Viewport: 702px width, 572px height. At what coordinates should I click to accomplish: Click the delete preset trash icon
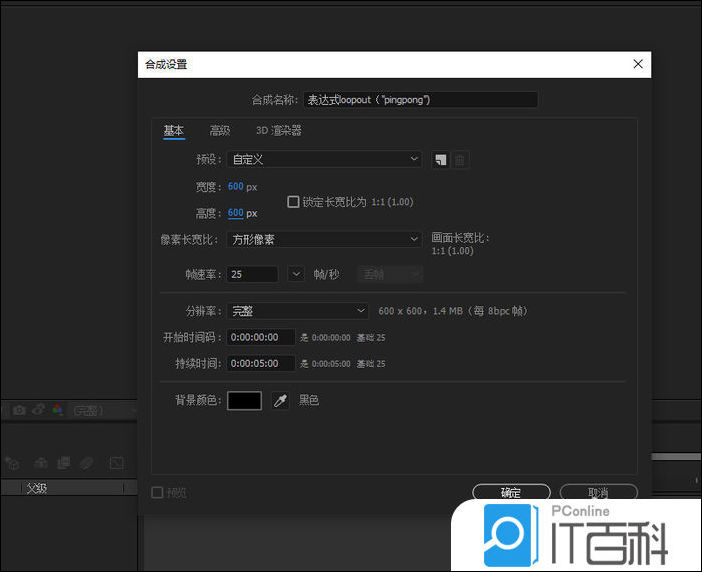(460, 159)
